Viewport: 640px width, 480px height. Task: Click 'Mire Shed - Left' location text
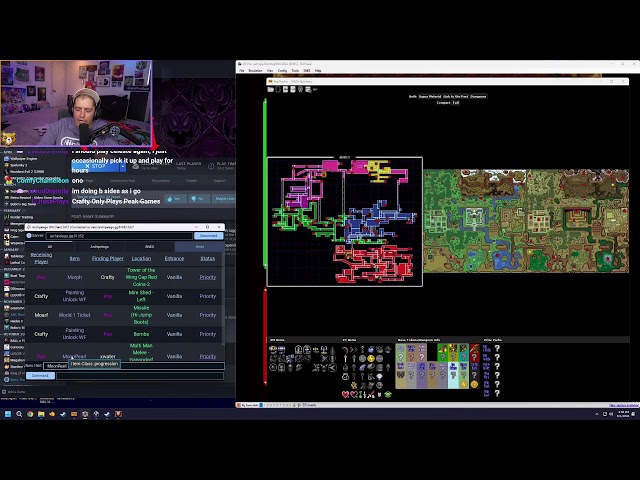[141, 296]
